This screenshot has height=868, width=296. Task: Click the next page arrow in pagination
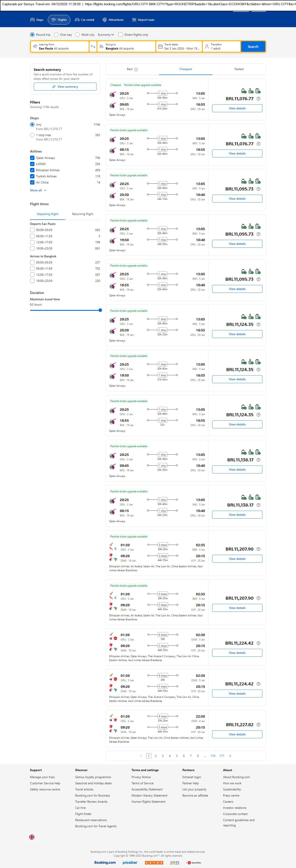(230, 756)
